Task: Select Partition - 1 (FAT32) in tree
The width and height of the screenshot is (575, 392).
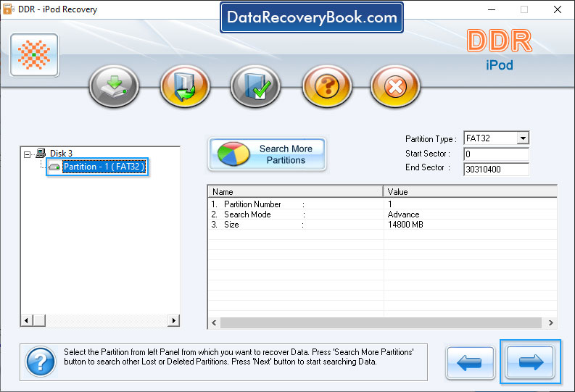Action: [x=104, y=167]
